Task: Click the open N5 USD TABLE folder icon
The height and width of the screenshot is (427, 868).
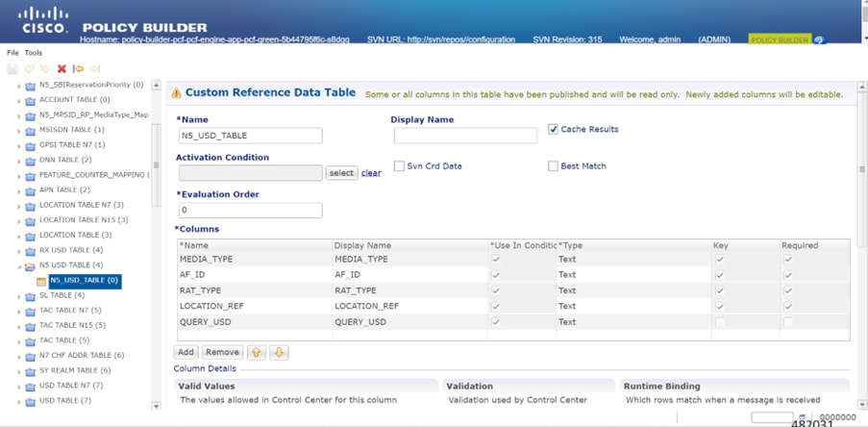Action: [31, 265]
